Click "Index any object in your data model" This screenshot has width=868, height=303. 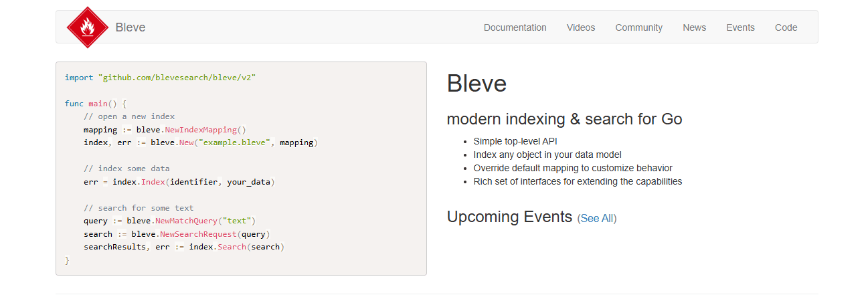point(547,155)
